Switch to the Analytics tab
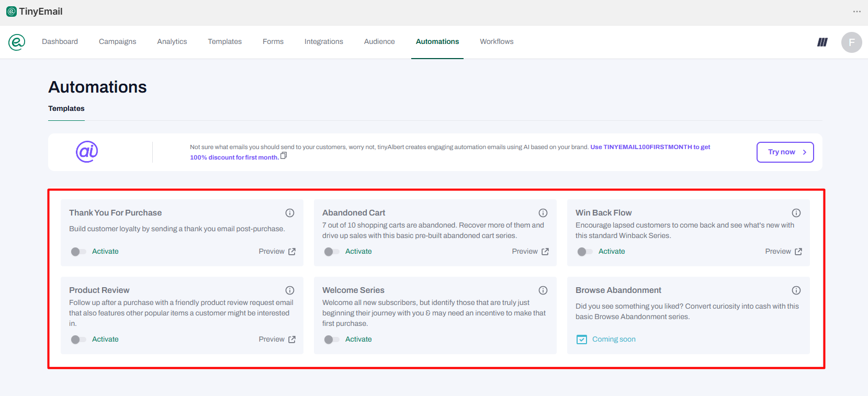 172,42
